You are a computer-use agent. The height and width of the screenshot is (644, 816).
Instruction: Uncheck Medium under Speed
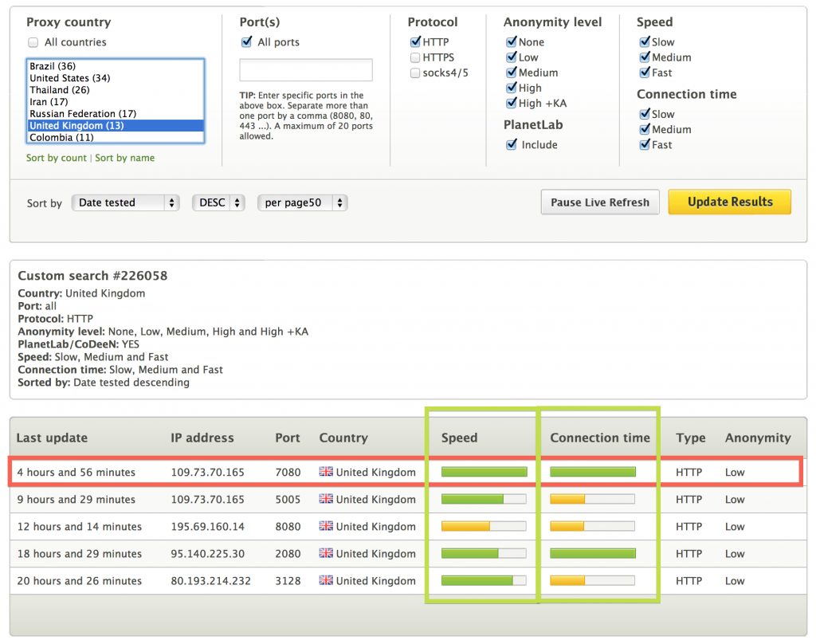(645, 57)
